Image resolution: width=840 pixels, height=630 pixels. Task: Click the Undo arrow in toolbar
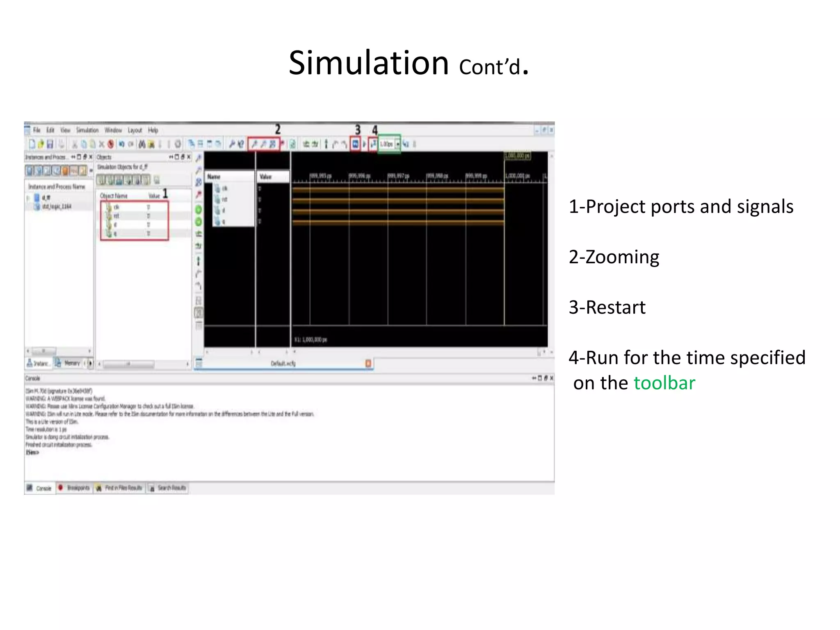click(121, 144)
